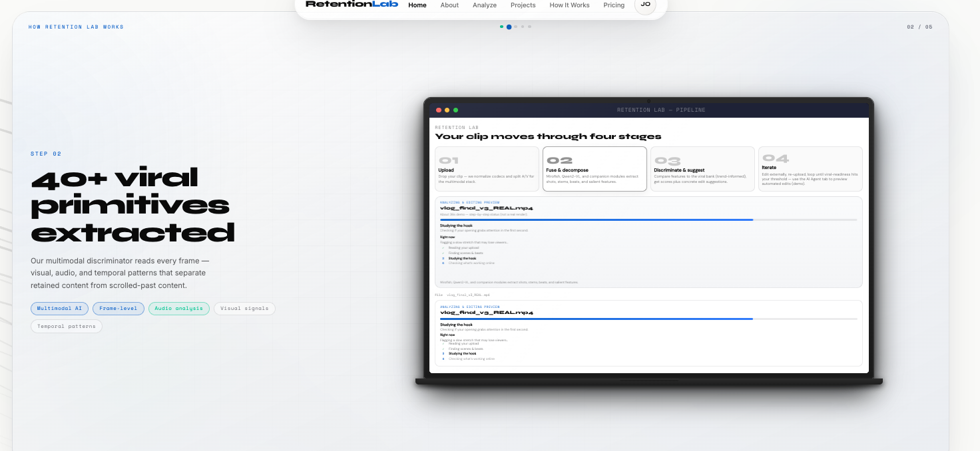Go to the About page
The height and width of the screenshot is (451, 980).
[449, 5]
